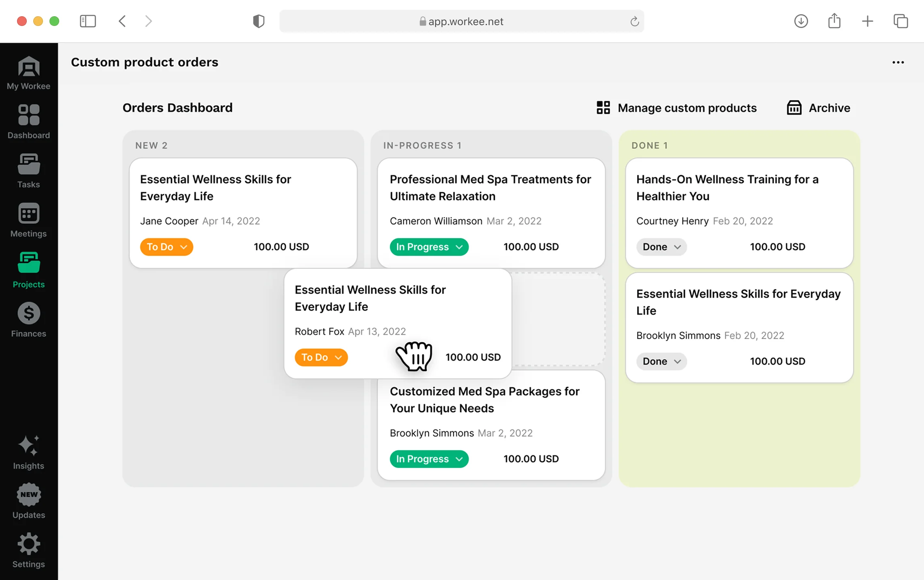The height and width of the screenshot is (580, 924).
Task: Expand Jane Cooper's To Do status dropdown
Action: tap(166, 247)
